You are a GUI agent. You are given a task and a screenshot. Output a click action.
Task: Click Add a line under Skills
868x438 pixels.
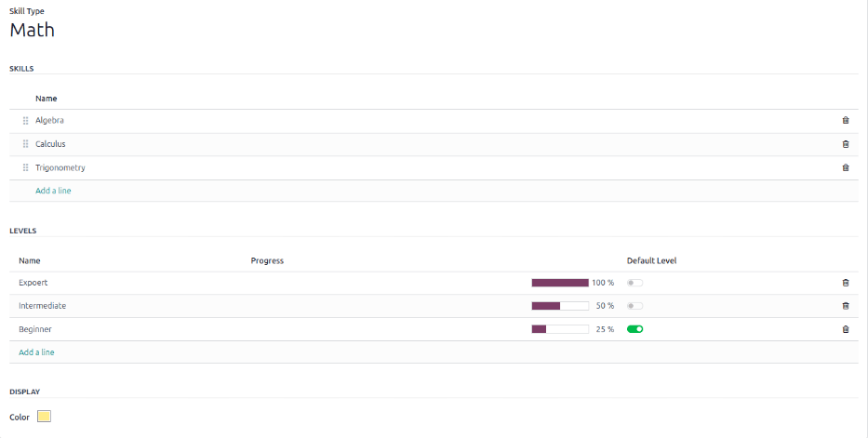click(x=53, y=191)
